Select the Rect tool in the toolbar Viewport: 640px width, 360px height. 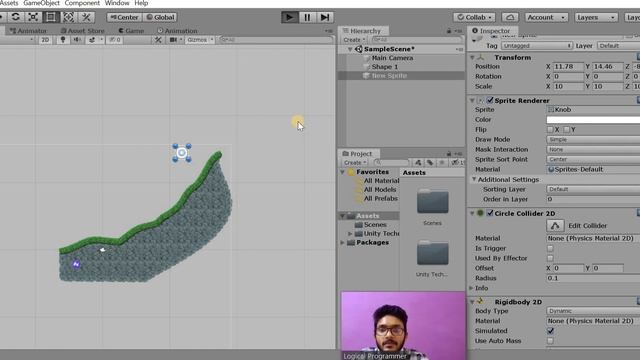51,17
